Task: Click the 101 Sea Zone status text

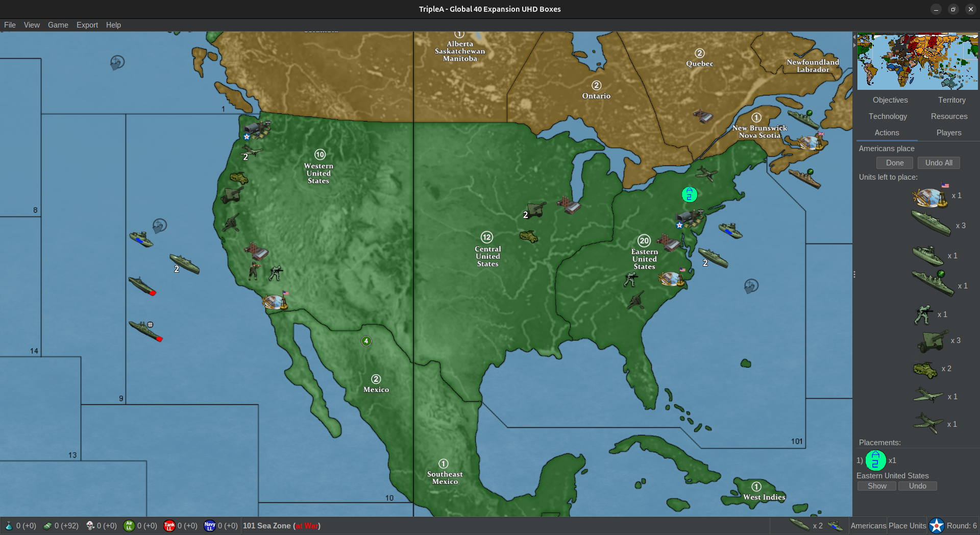Action: coord(282,526)
